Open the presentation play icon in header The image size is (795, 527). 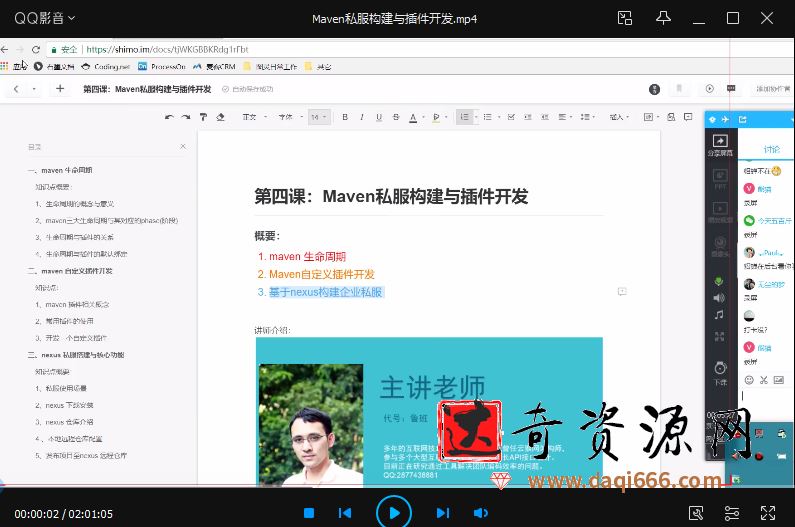tap(709, 89)
